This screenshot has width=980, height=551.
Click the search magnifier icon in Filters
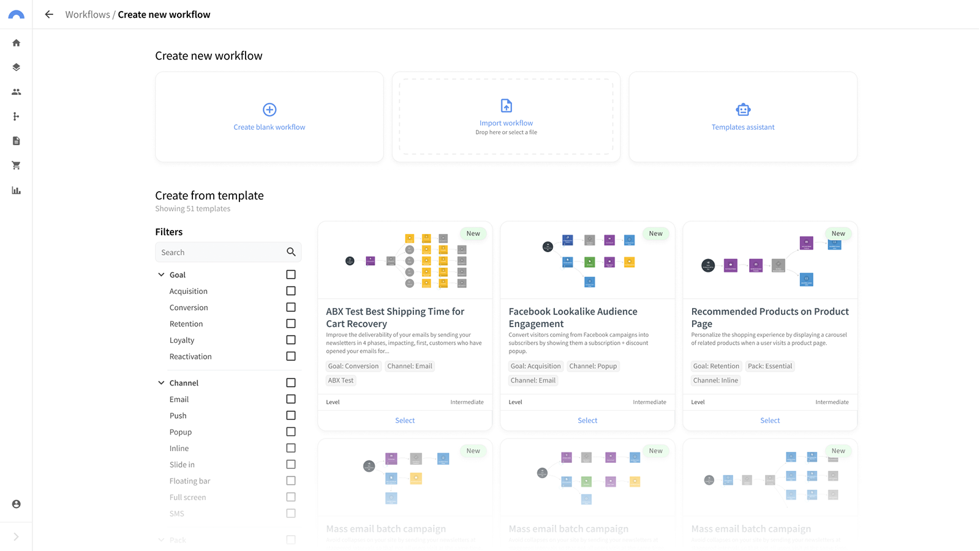(291, 252)
